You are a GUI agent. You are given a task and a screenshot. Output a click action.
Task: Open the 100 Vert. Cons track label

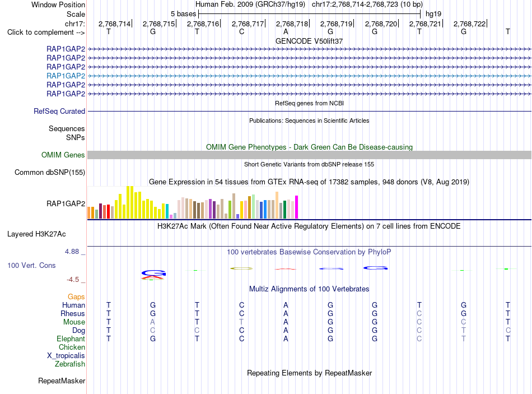(31, 265)
